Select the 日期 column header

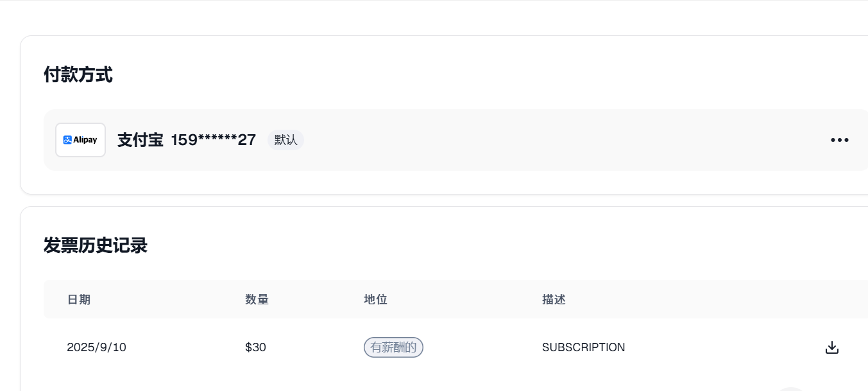click(x=79, y=299)
